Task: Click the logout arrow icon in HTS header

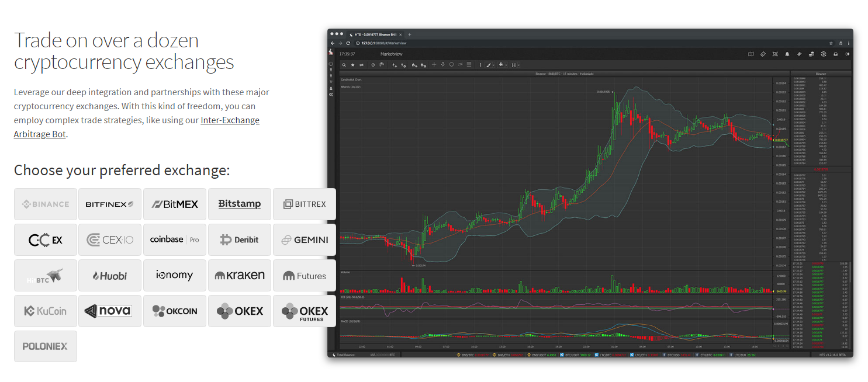Action: (848, 54)
